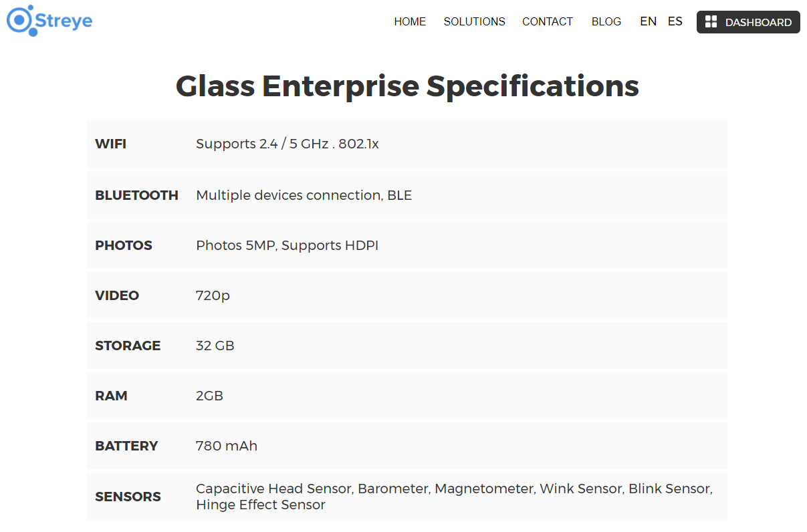
Task: Open the SOLUTIONS menu item
Action: click(475, 21)
